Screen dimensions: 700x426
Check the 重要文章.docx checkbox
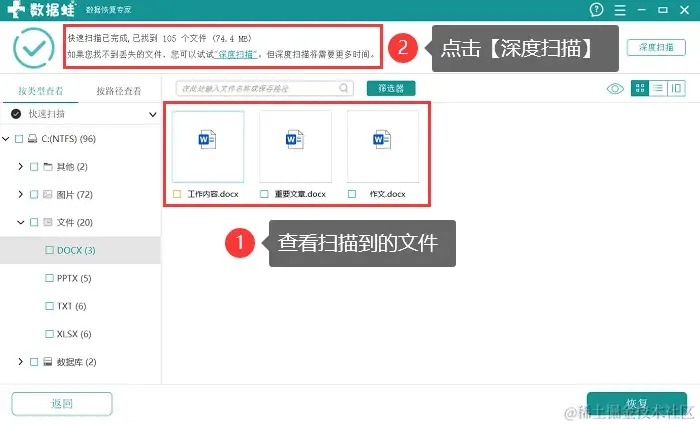coord(264,194)
